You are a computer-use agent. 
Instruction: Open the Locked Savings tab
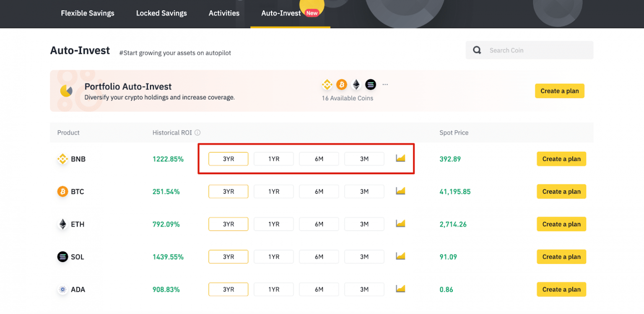click(x=161, y=13)
